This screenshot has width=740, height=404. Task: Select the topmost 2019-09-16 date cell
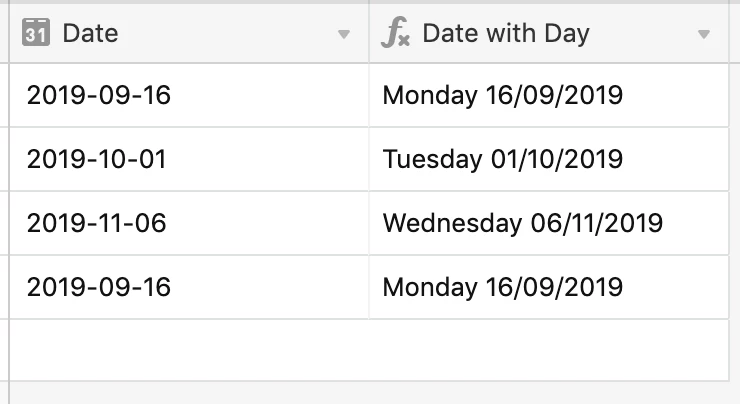(189, 95)
